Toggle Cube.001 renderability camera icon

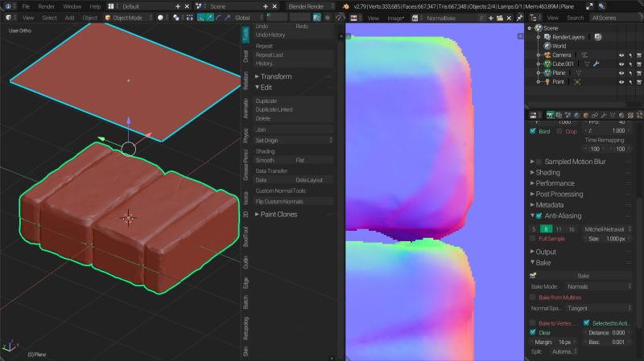tap(639, 64)
